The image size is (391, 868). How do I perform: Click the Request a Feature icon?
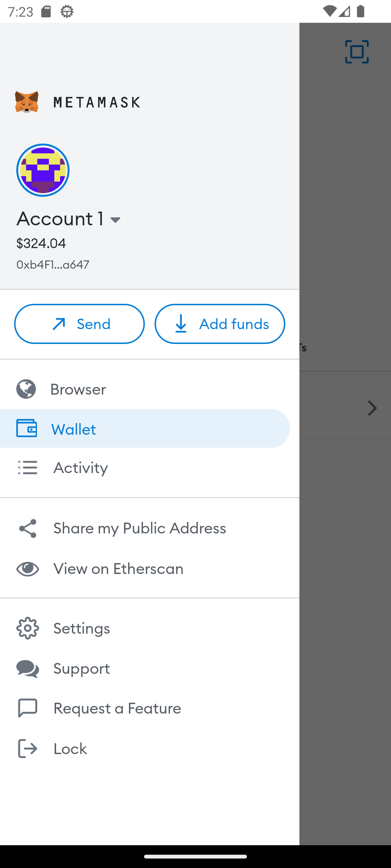point(28,708)
